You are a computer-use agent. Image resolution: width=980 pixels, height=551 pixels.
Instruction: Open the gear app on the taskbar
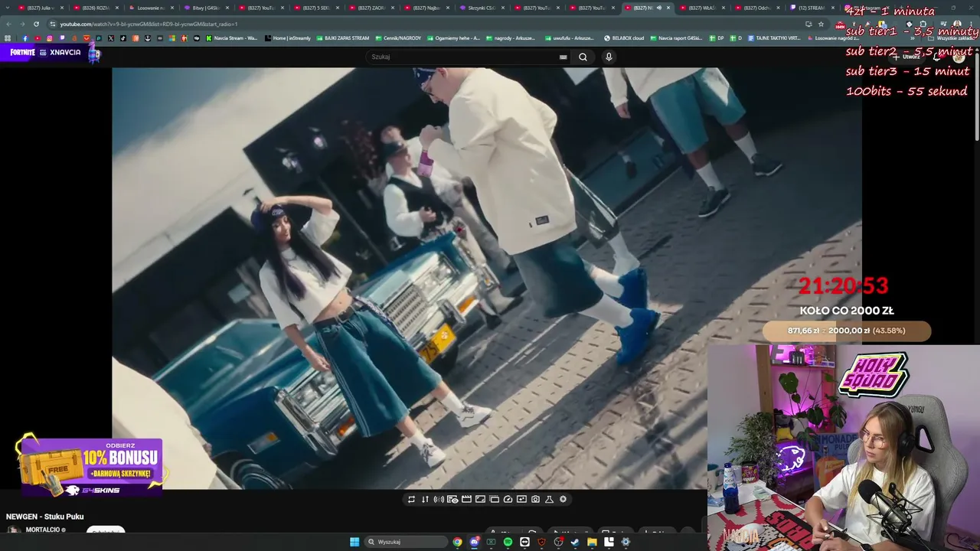pyautogui.click(x=626, y=542)
